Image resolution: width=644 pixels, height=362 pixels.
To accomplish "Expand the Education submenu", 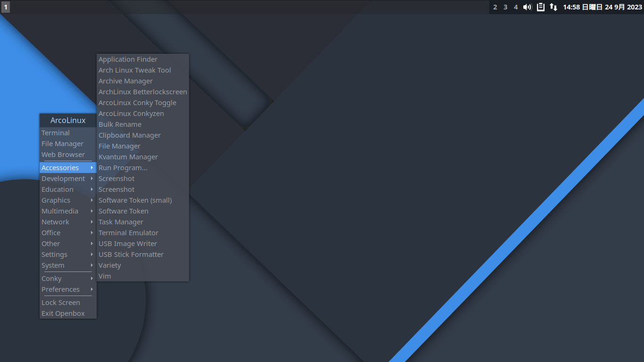I will tap(68, 189).
